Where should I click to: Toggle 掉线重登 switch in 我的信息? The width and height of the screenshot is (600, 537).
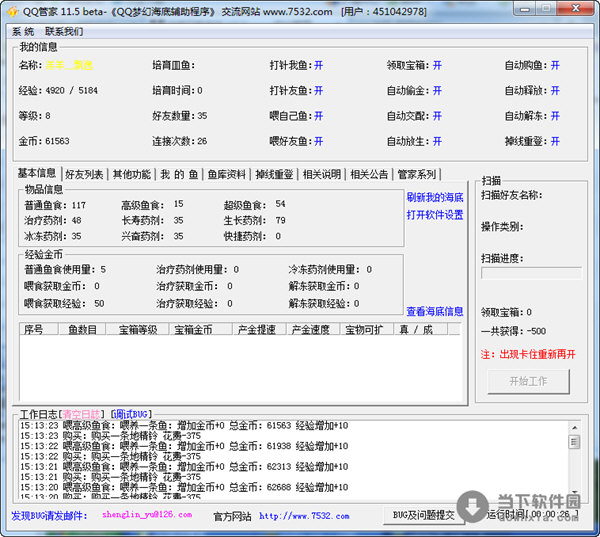tap(555, 142)
